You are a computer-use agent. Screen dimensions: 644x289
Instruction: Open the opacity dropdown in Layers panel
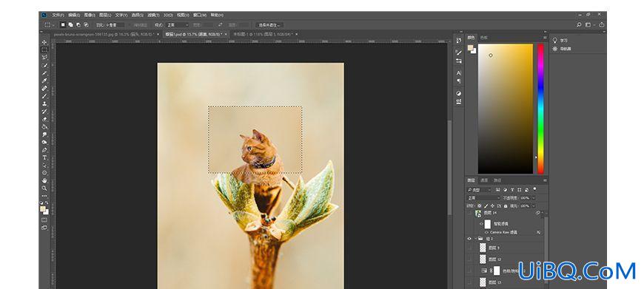pyautogui.click(x=534, y=197)
